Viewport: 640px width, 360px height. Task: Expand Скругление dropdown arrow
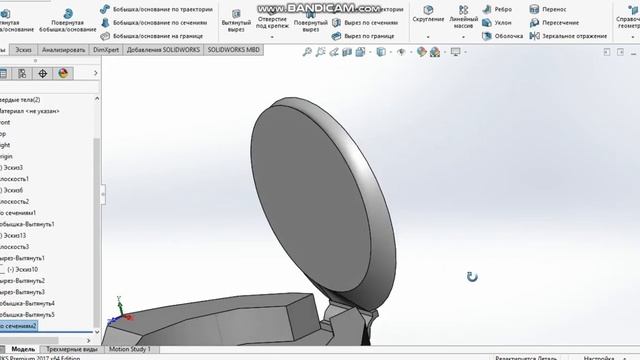[x=428, y=37]
